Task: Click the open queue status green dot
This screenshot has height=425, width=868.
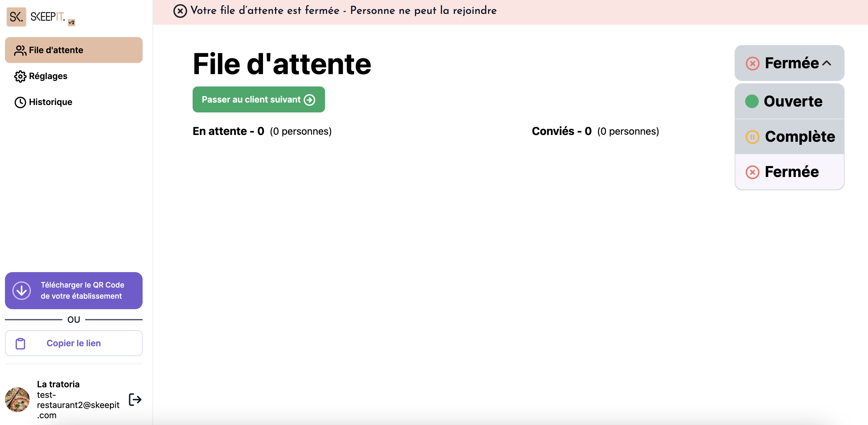Action: [751, 101]
